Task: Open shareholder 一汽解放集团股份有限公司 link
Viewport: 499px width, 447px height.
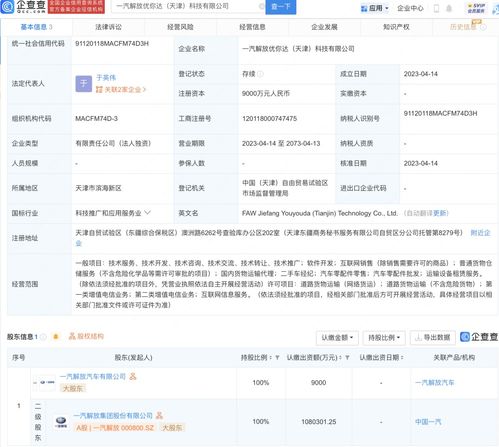Action: pyautogui.click(x=113, y=416)
